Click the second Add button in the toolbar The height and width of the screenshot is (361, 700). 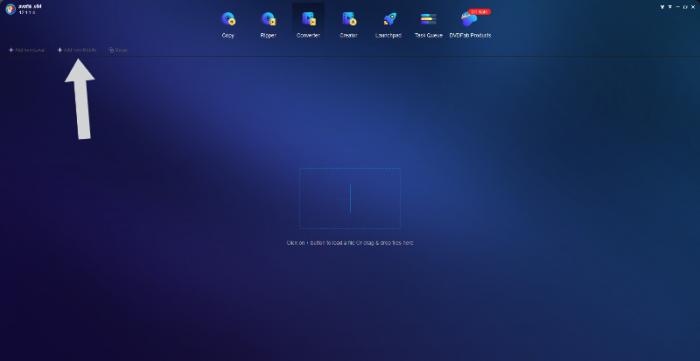77,50
